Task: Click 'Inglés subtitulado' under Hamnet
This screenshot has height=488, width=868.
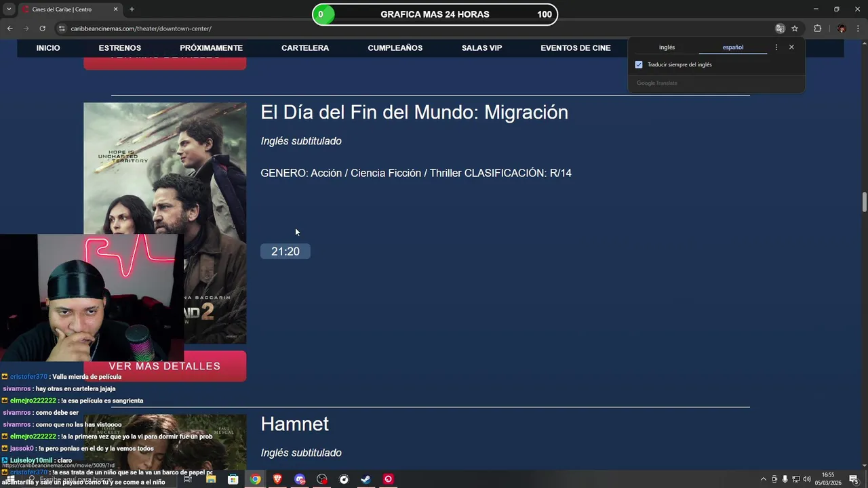Action: click(301, 453)
